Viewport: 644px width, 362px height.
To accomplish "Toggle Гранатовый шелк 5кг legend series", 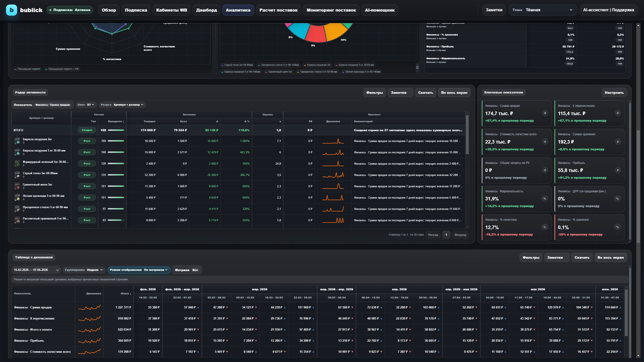I will [x=278, y=72].
